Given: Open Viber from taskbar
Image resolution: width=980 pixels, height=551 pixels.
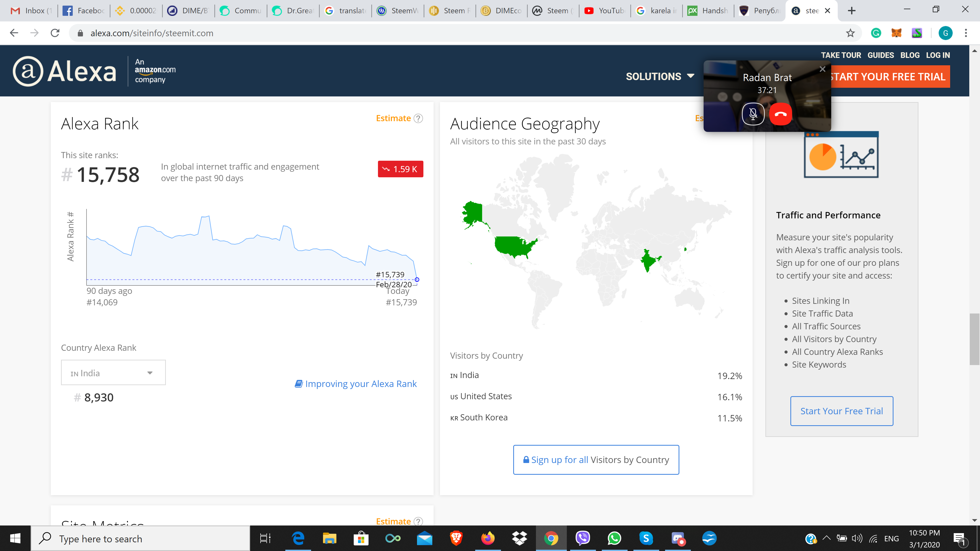Looking at the screenshot, I should coord(583,539).
